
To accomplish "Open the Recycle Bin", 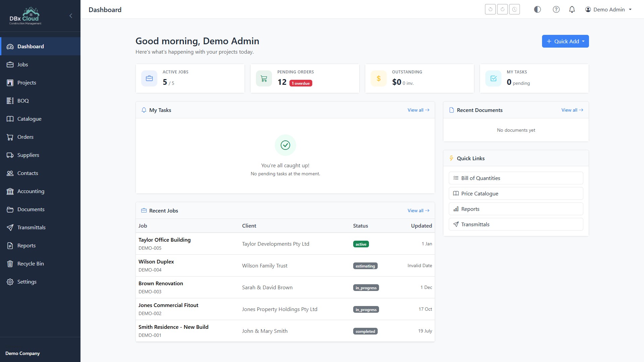I will tap(31, 263).
